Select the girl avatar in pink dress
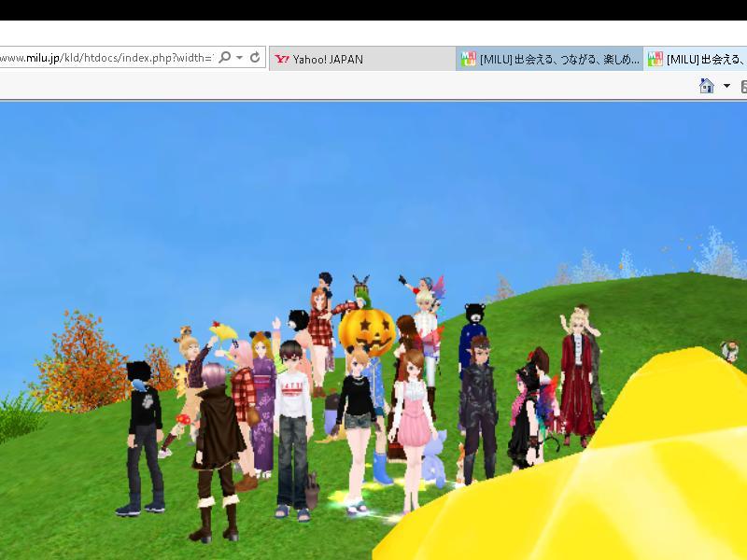747x560 pixels. point(412,420)
